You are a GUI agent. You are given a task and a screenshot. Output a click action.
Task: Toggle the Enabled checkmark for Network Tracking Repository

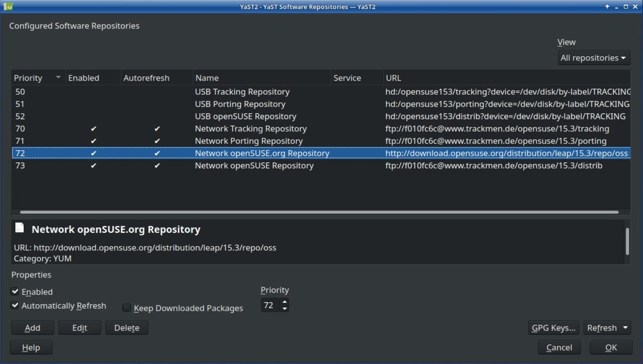coord(93,129)
